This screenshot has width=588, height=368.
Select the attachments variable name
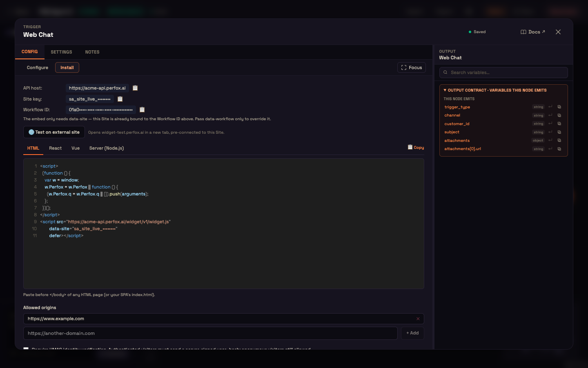point(457,141)
